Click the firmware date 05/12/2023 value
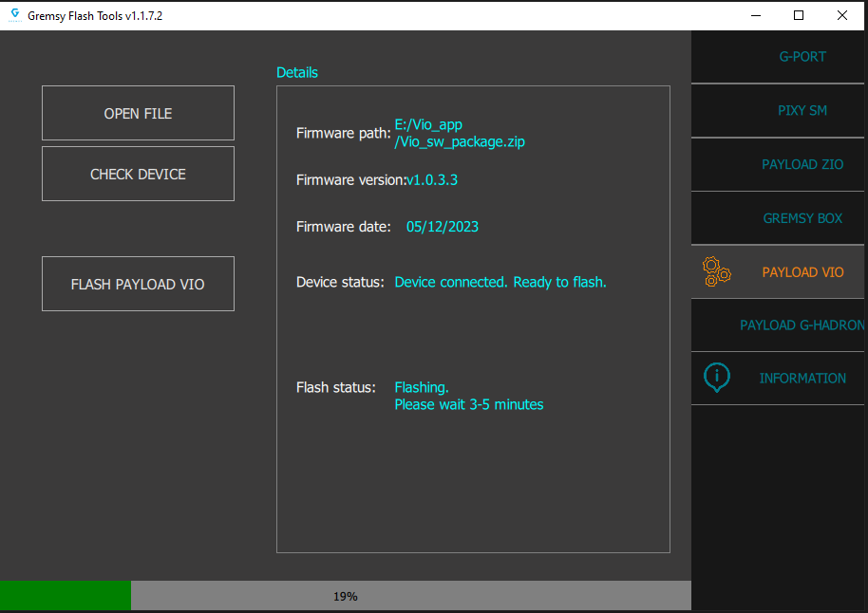This screenshot has height=613, width=868. [x=442, y=227]
